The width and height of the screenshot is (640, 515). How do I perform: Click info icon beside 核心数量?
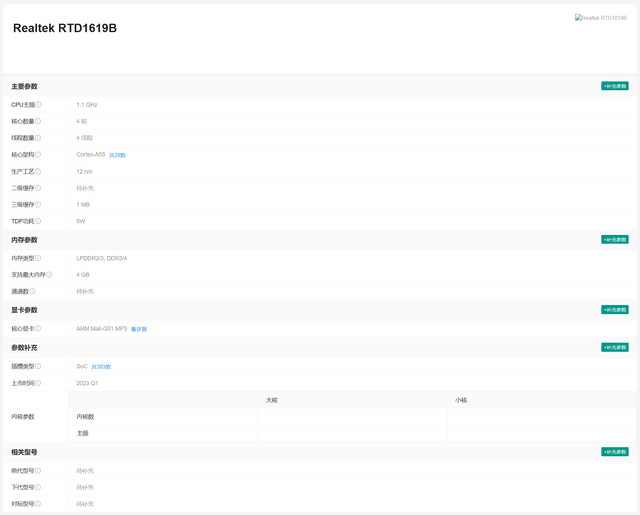click(x=38, y=121)
